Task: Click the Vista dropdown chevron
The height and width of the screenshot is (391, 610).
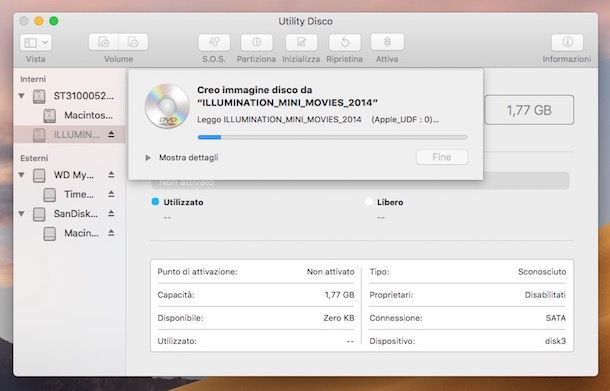Action: click(45, 42)
